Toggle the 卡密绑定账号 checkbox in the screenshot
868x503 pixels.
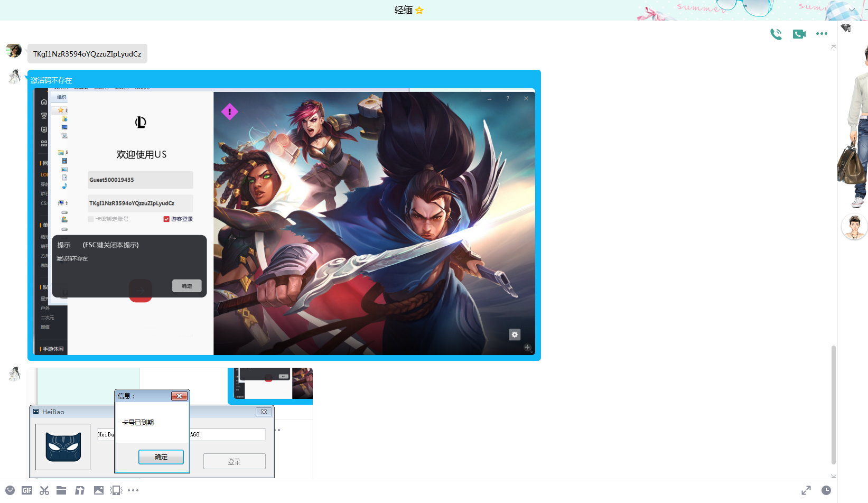click(x=91, y=219)
